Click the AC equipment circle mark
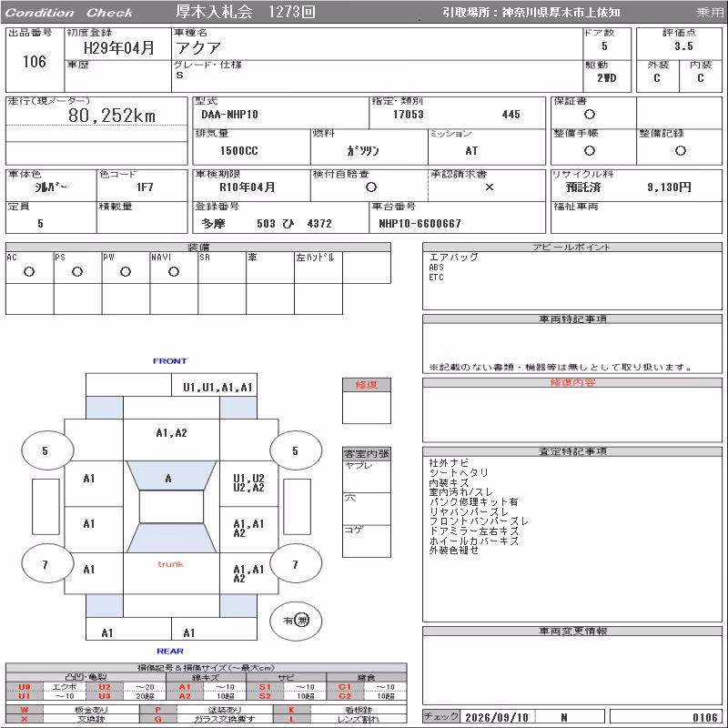The height and width of the screenshot is (728, 728). point(29,271)
